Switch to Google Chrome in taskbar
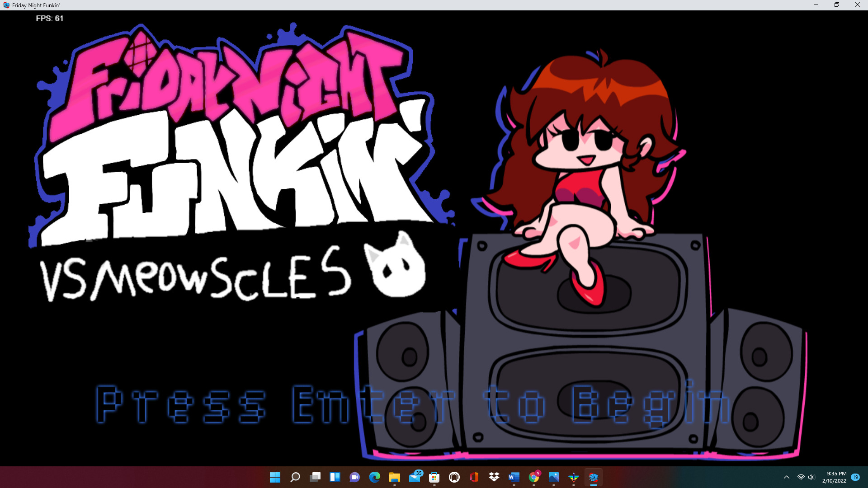Viewport: 868px width, 488px height. click(534, 477)
